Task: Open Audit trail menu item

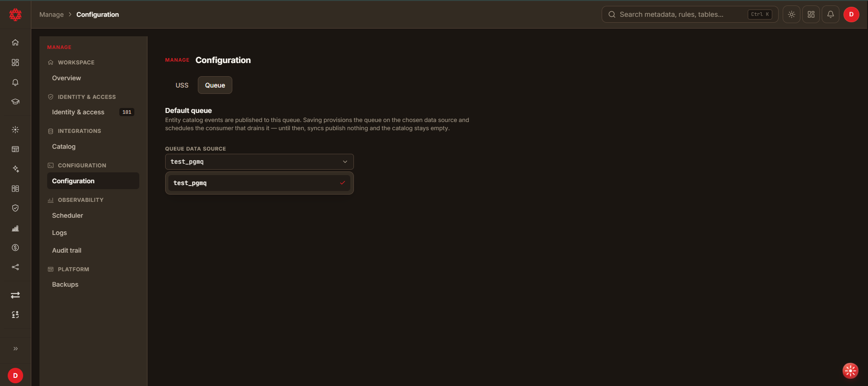Action: 93,250
